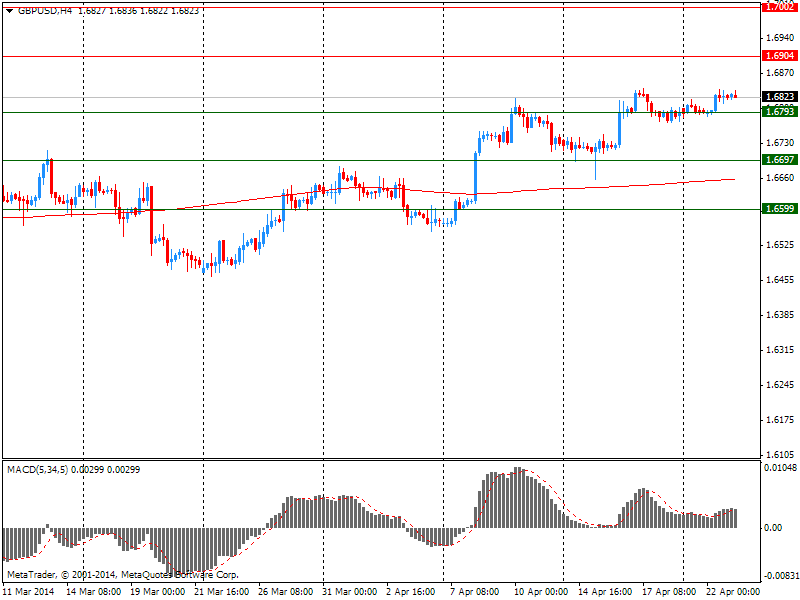The image size is (800, 600).
Task: Click the 1.6105 value on price axis
Action: click(x=779, y=454)
